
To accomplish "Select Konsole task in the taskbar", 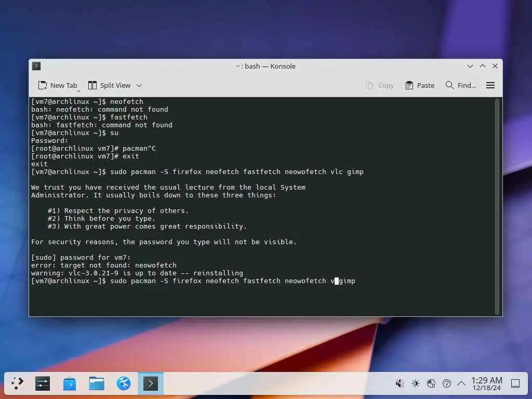I will 151,383.
